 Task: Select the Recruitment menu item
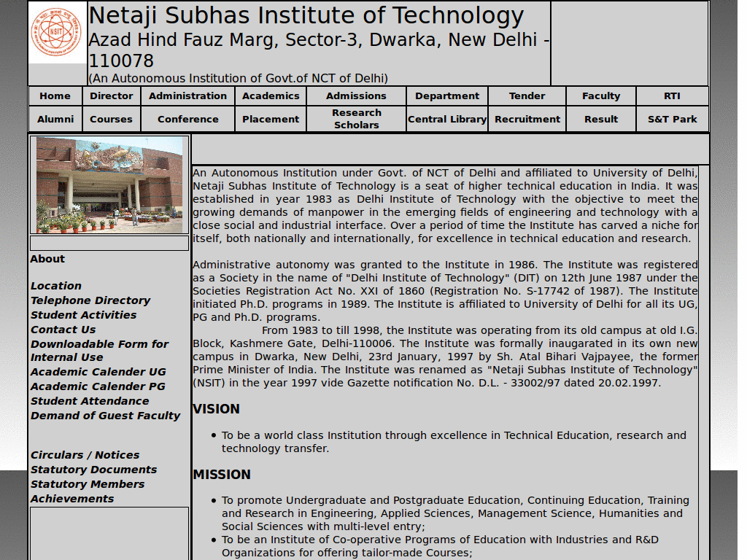(527, 119)
